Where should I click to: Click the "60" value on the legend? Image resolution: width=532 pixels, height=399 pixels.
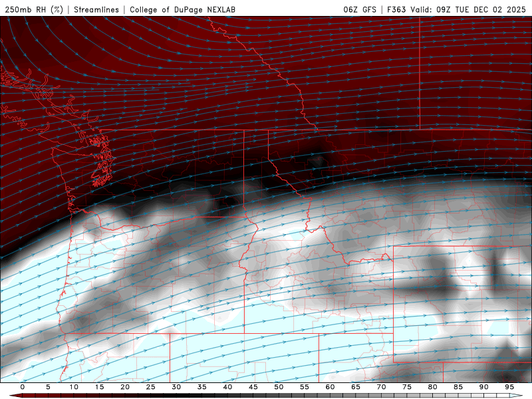(x=330, y=387)
